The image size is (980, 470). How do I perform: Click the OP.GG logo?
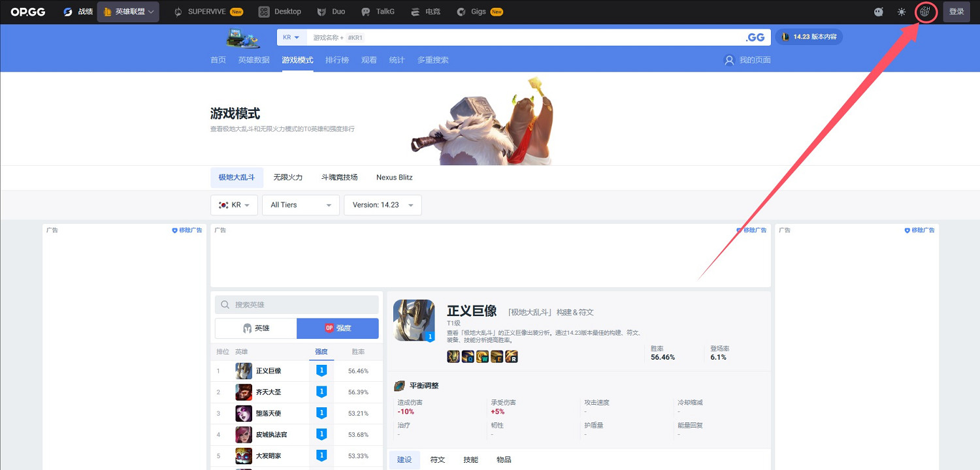27,11
